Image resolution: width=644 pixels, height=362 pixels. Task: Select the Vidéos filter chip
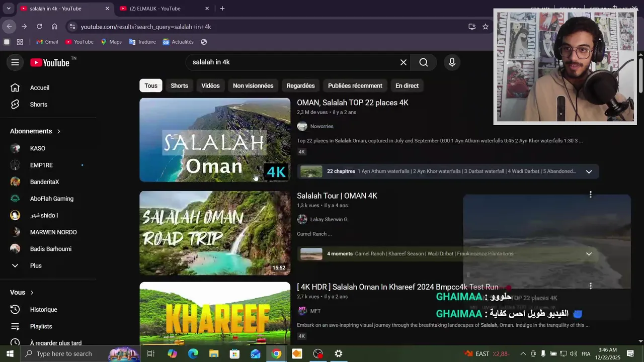(210, 85)
